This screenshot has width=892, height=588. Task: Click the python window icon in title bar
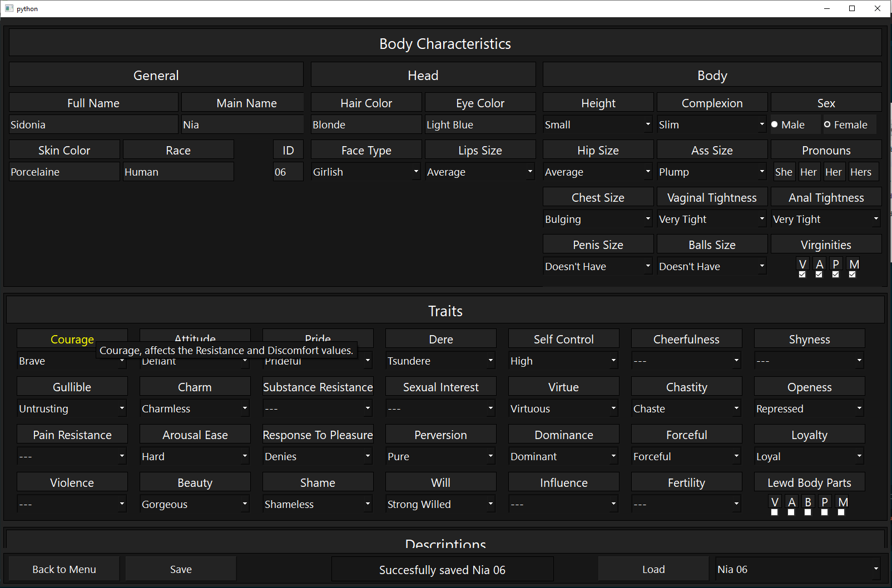[9, 8]
